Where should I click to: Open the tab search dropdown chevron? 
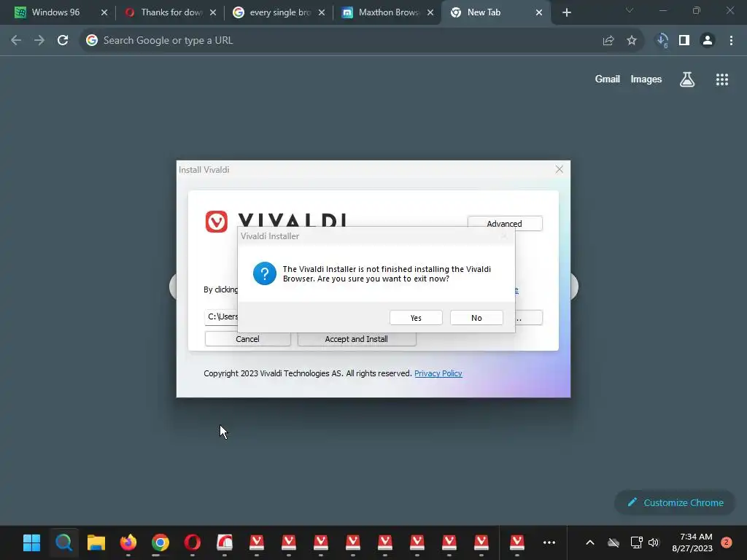[x=630, y=10]
